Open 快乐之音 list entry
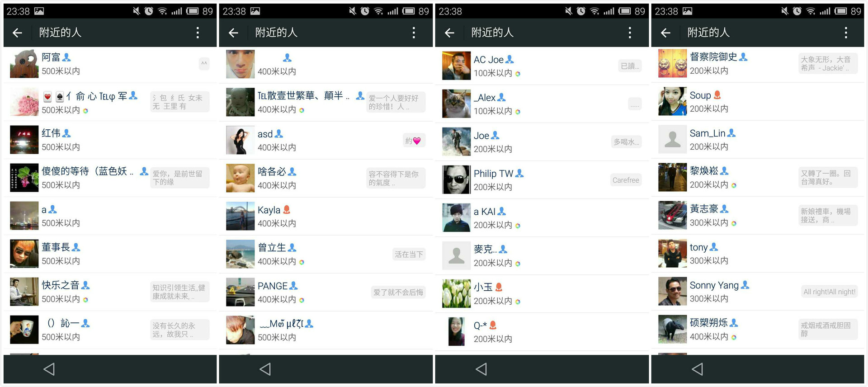The image size is (868, 387). 110,292
